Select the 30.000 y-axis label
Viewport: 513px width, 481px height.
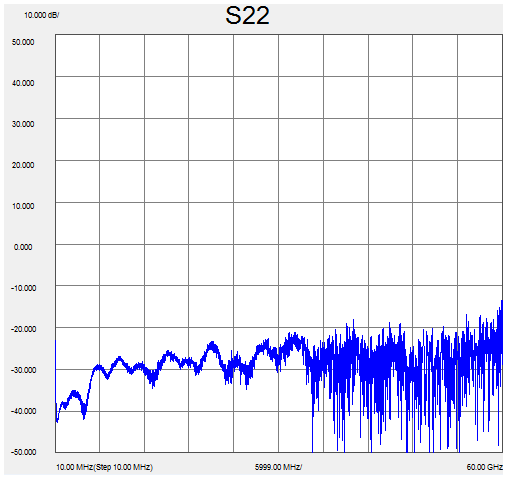click(x=23, y=124)
